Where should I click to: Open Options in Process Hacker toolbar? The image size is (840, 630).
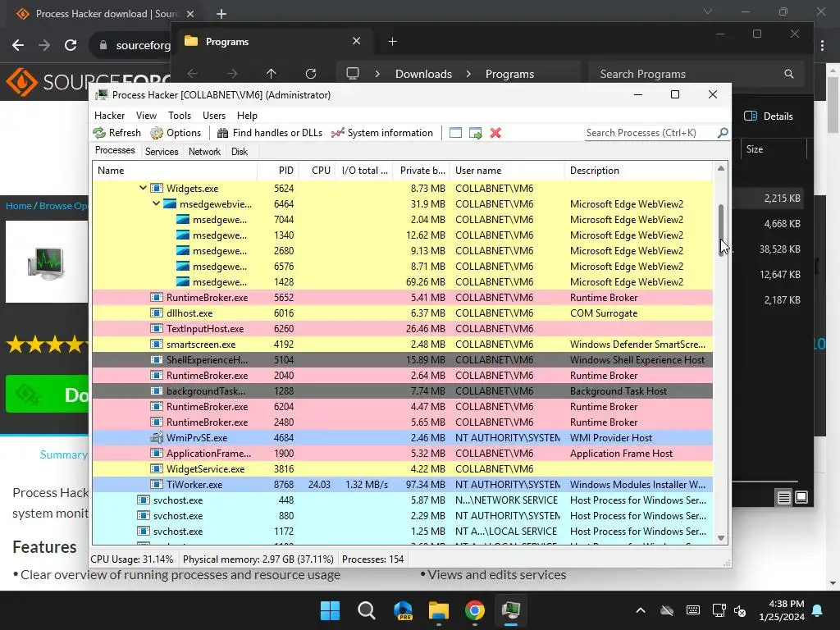[x=176, y=133]
